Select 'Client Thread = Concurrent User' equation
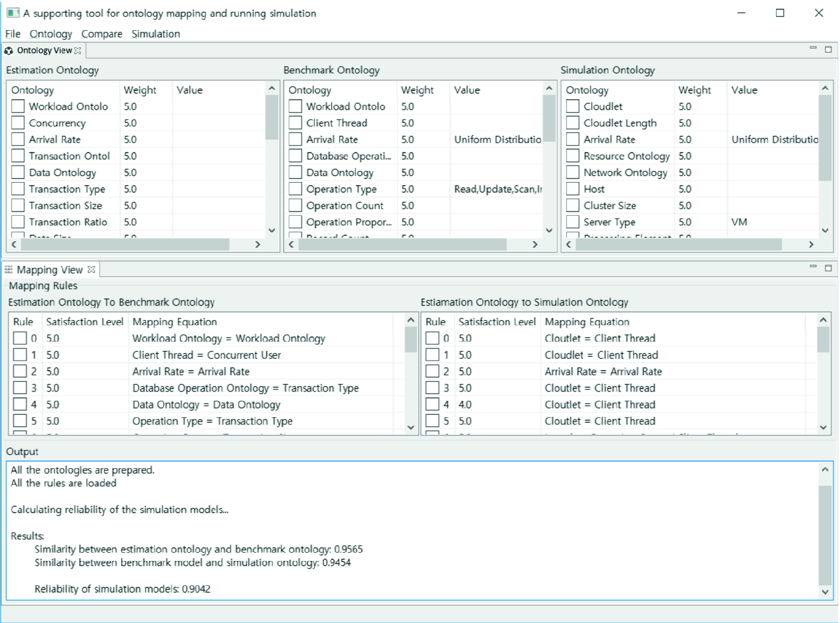Screen dimensions: 840x623 click(x=207, y=355)
